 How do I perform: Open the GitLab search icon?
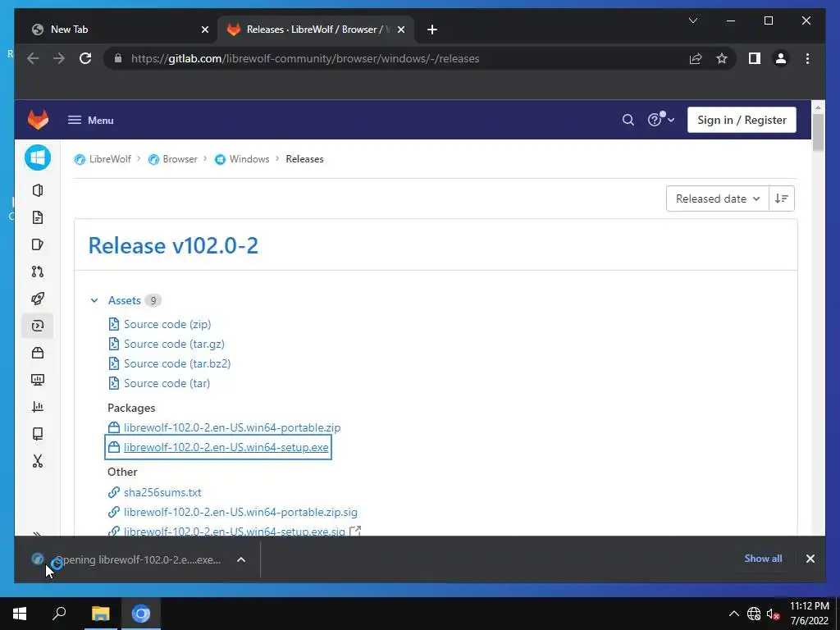pos(628,120)
